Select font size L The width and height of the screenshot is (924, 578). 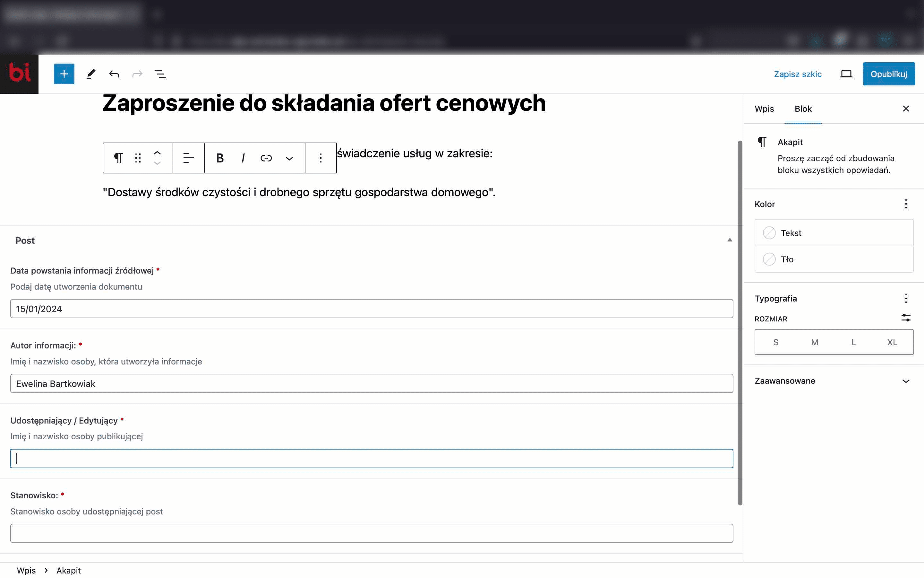[853, 342]
